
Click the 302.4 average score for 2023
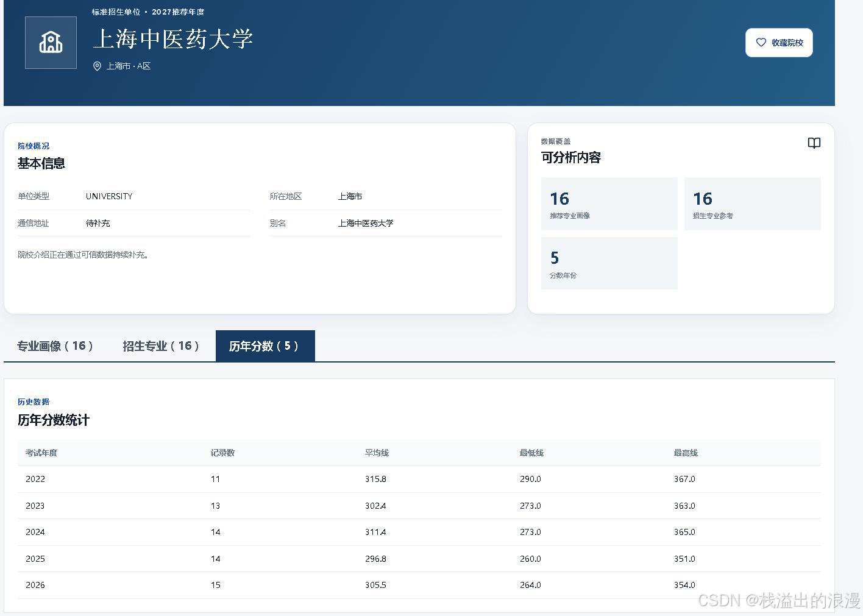375,506
